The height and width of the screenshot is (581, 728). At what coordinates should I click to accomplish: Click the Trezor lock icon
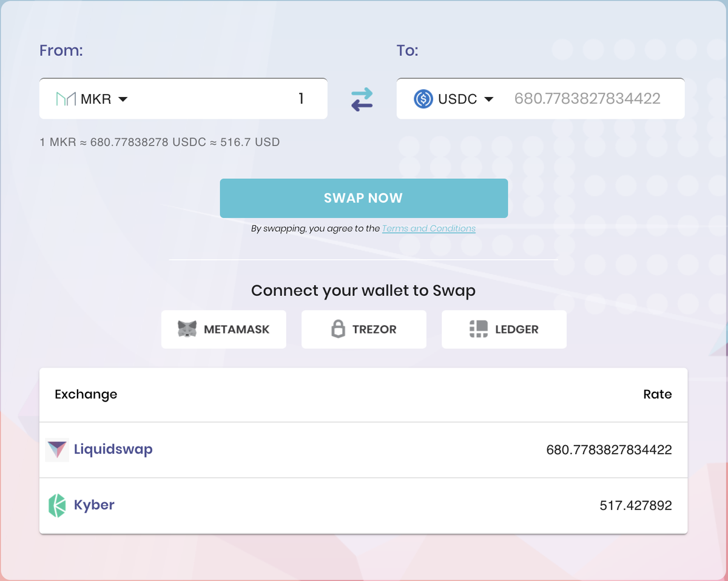[338, 329]
